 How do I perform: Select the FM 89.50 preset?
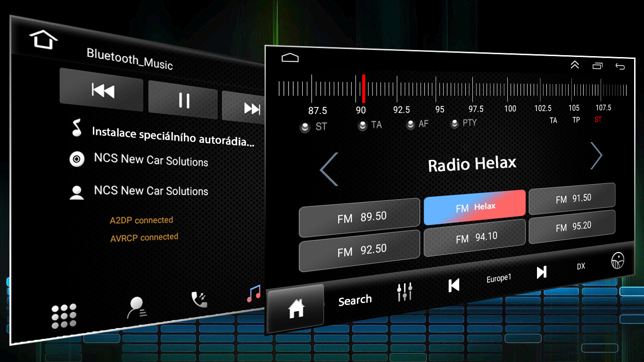(359, 218)
